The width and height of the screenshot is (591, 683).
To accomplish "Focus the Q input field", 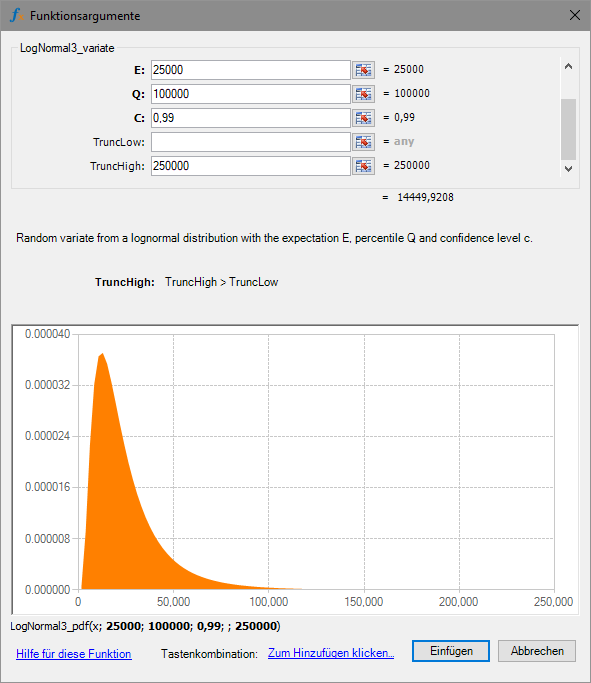I will coord(250,94).
